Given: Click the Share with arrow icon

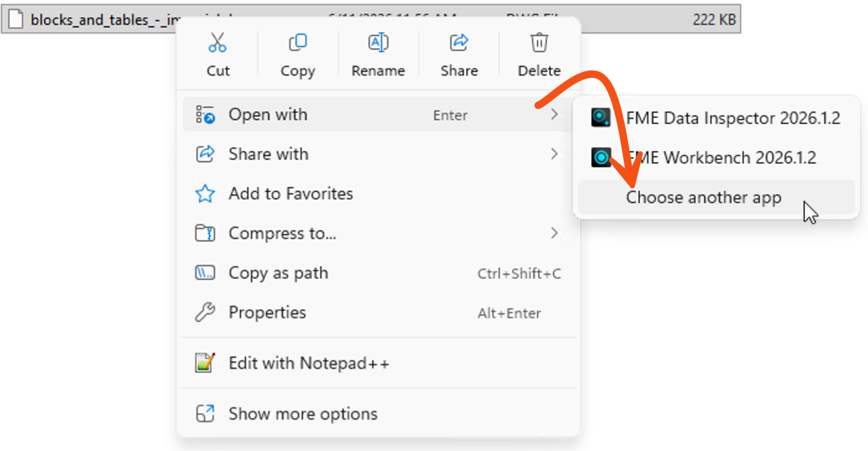Looking at the screenshot, I should (205, 154).
